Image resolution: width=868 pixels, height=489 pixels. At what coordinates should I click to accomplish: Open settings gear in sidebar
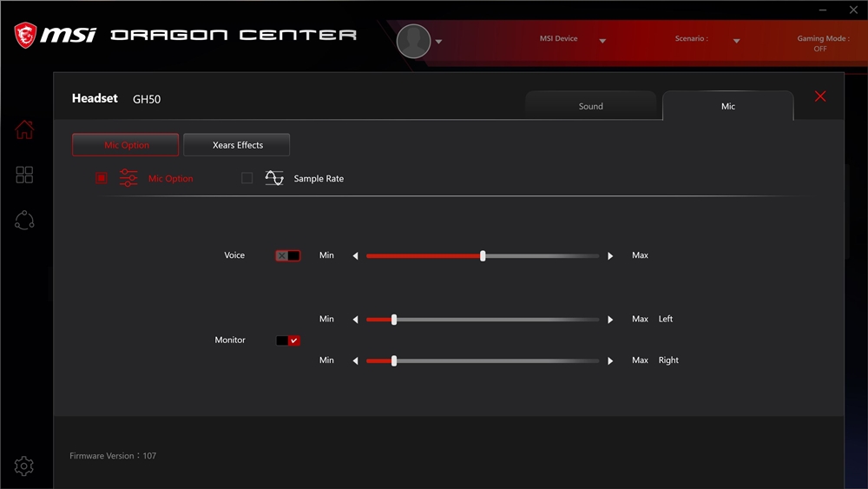click(x=23, y=466)
